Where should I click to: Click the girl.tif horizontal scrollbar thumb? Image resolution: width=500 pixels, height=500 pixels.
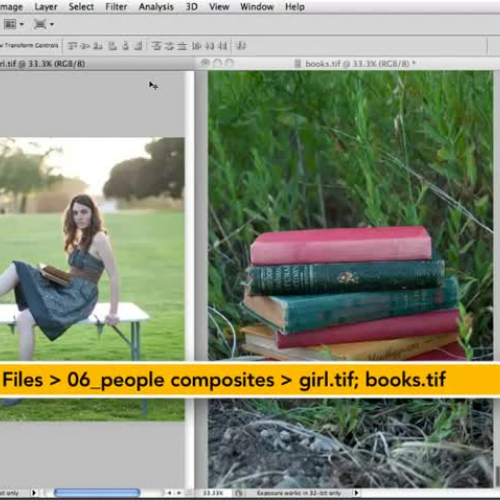(97, 492)
